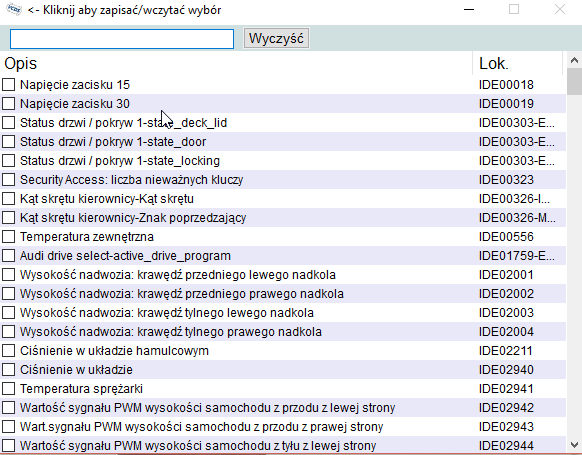Select Temperatura zewnętrzna checkbox

[x=9, y=236]
